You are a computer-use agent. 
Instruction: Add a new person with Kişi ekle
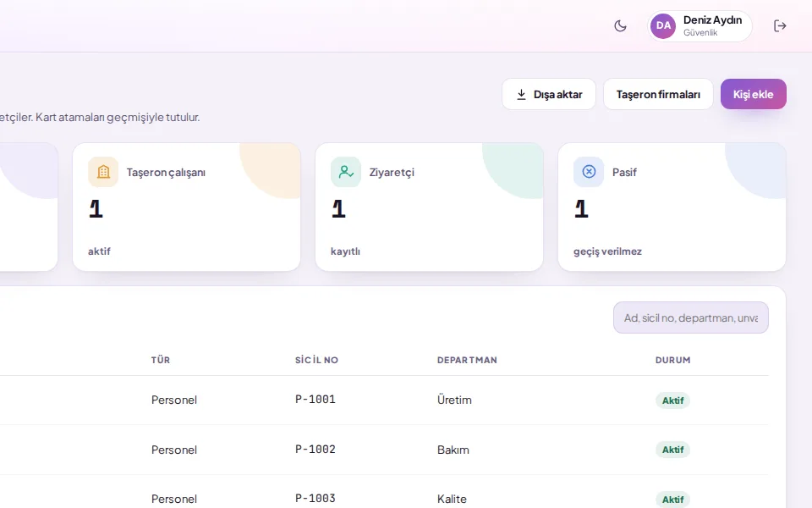754,94
